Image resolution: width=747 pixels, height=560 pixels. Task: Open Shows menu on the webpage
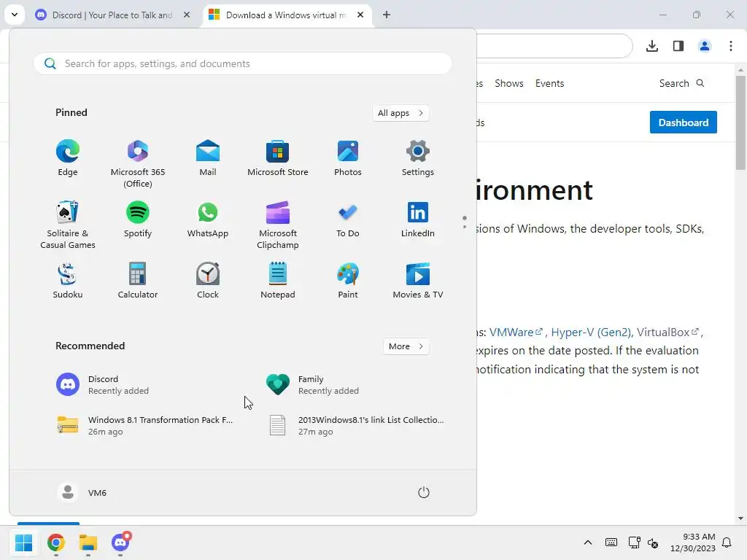coord(508,83)
